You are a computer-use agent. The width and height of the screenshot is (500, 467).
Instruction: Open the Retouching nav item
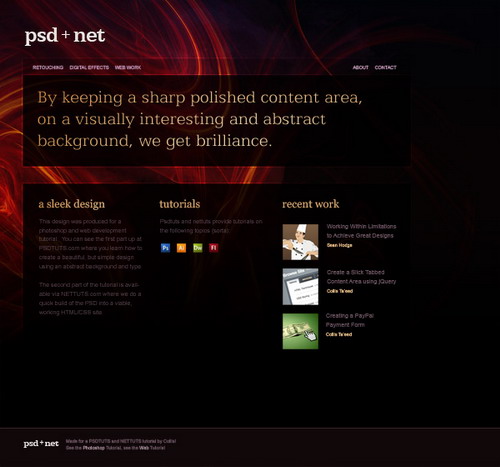pyautogui.click(x=48, y=67)
